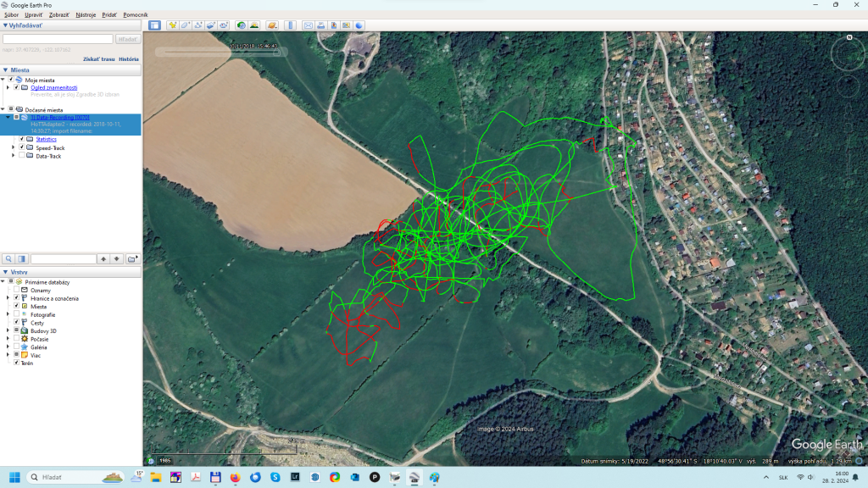
Task: Open the planet switcher icon
Action: [x=271, y=25]
